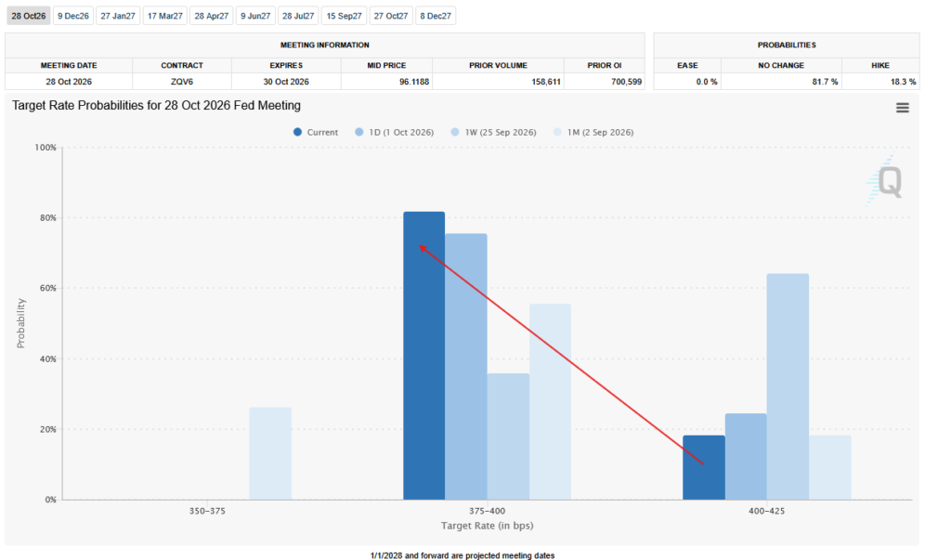This screenshot has width=951, height=560.
Task: Select the 8 Dec27 meeting tab
Action: (436, 16)
